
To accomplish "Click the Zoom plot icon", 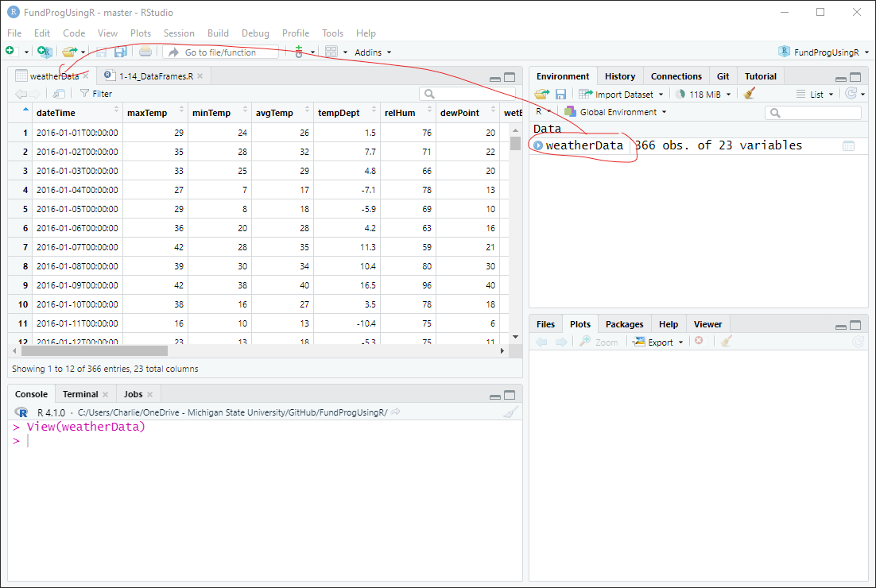I will (599, 342).
